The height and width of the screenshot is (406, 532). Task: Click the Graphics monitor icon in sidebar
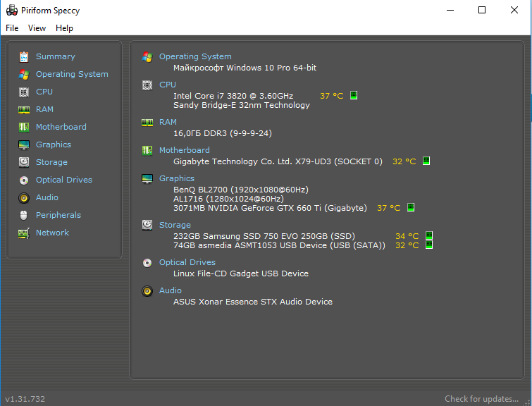[24, 144]
